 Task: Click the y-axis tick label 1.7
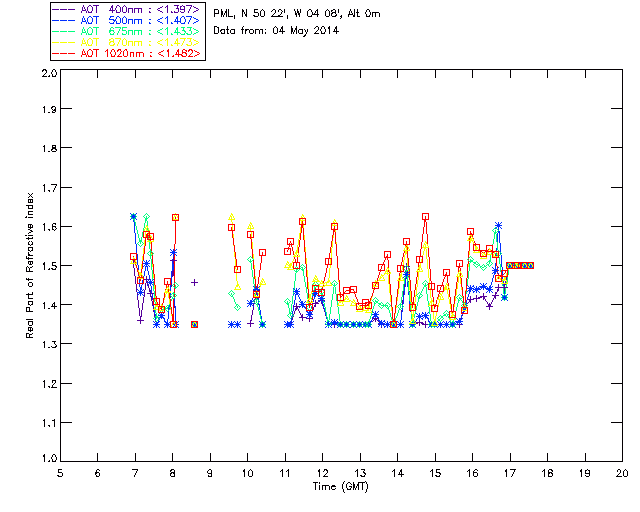point(49,188)
